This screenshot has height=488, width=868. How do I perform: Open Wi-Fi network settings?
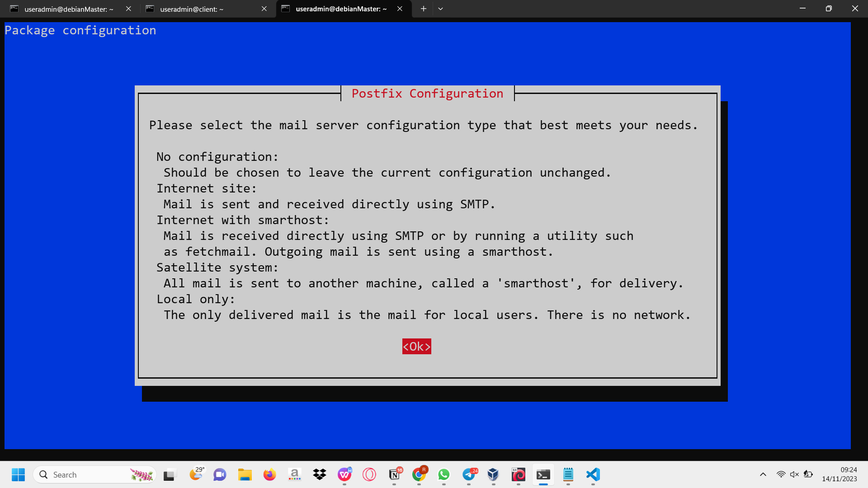coord(781,474)
